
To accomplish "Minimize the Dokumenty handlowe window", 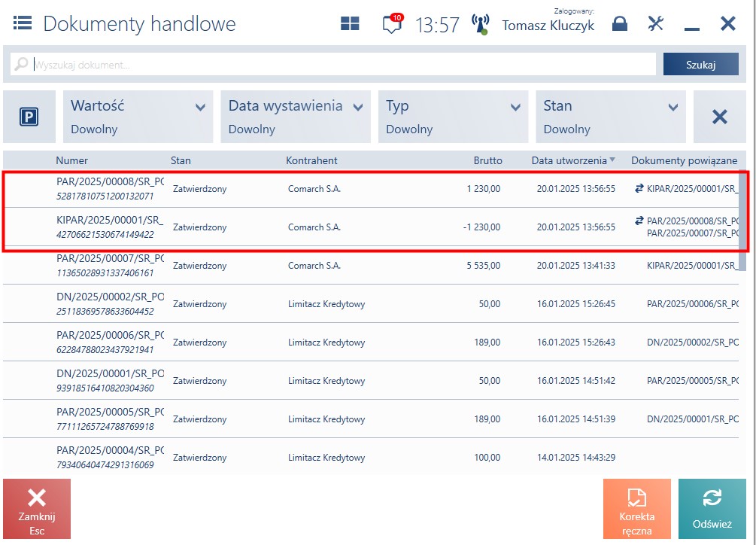I will point(691,29).
